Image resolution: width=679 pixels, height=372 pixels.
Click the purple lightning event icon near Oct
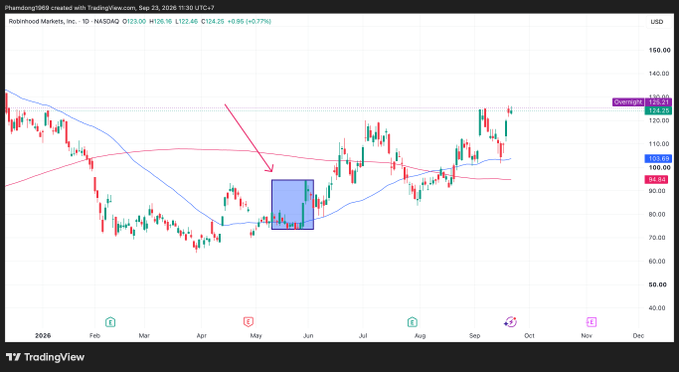[x=511, y=322]
